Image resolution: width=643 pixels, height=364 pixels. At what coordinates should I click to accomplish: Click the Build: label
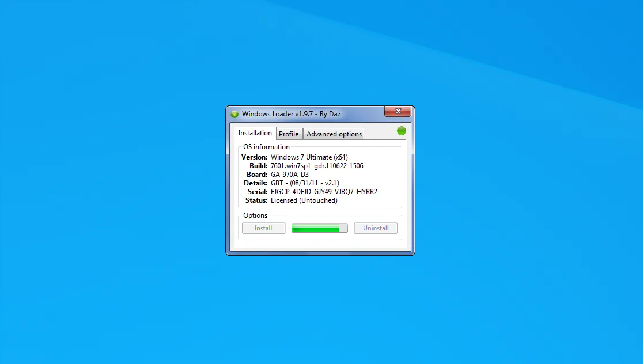click(x=258, y=166)
